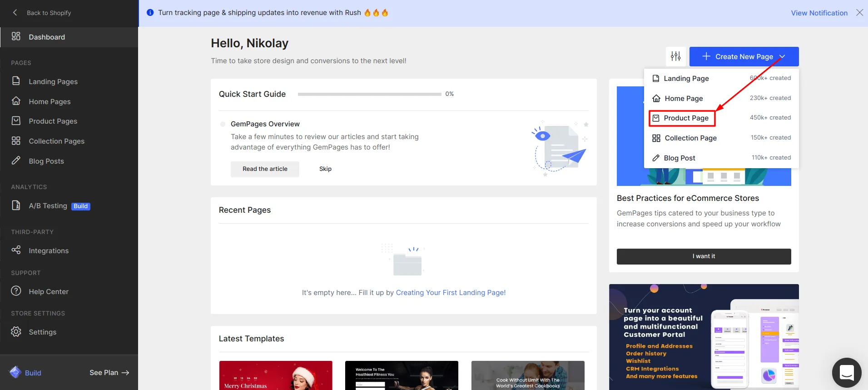Screen dimensions: 868x390
Task: Click the Integrations share-nodes icon
Action: pos(16,250)
